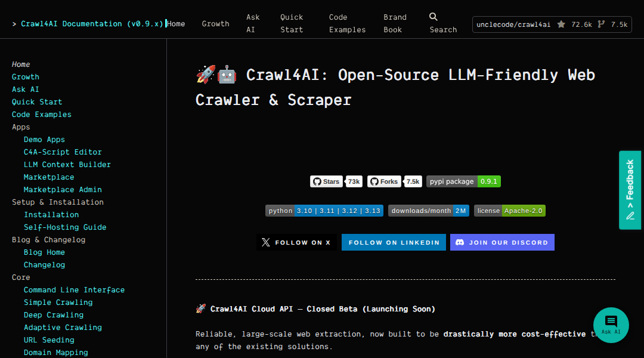Click the downloads/month 2M badge
Viewport: 644px width, 358px height.
(x=428, y=211)
